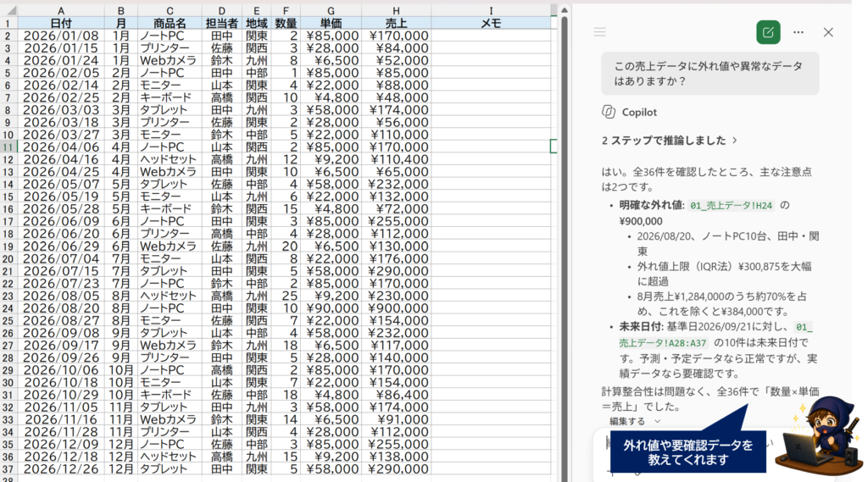868x482 pixels.
Task: Select the cell with unit price ¥90,000
Action: [331, 308]
